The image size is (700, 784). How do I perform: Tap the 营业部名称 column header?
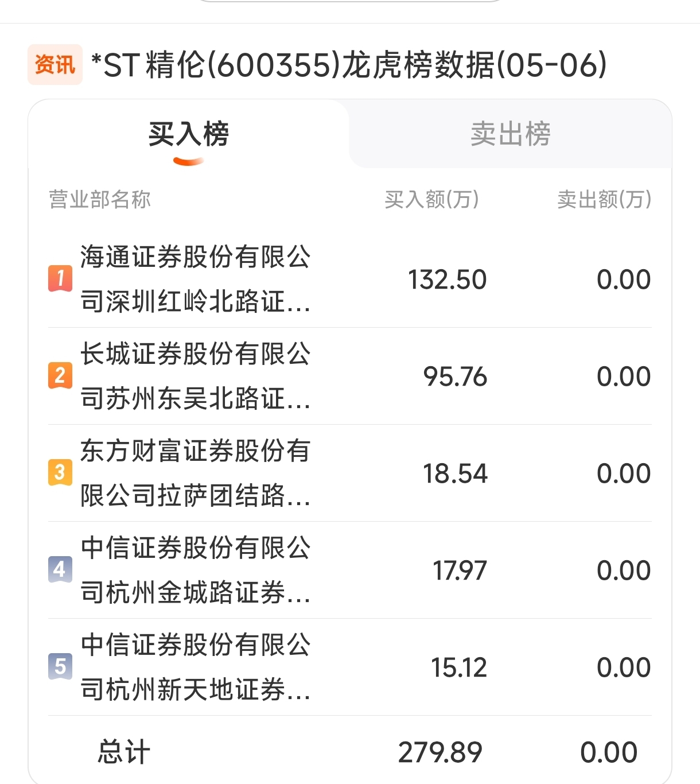coord(100,200)
